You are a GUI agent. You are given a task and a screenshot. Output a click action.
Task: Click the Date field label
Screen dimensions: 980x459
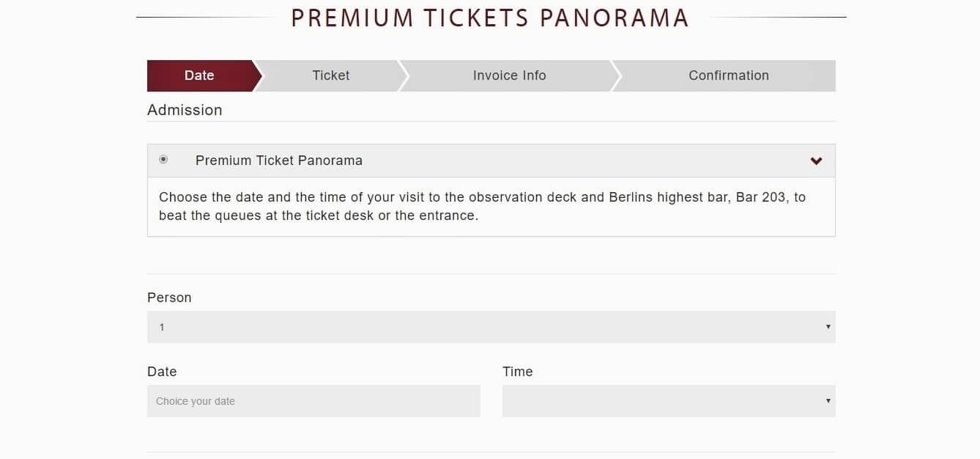(x=162, y=372)
